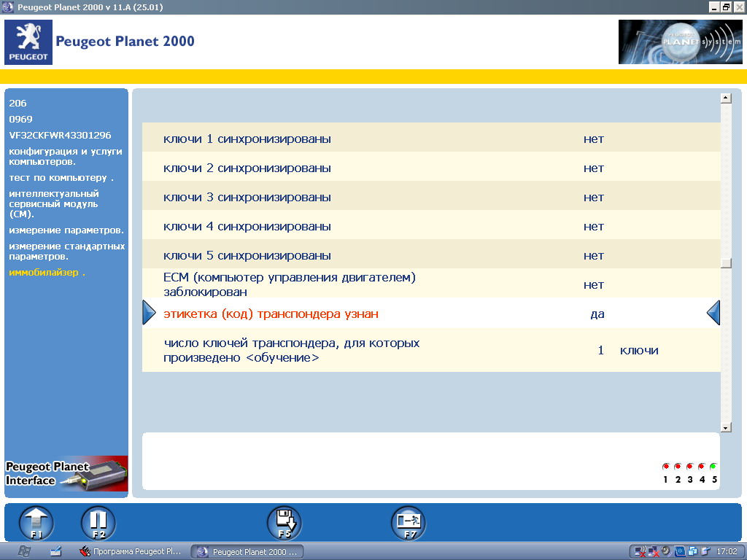Click indicator light number 2

click(x=678, y=467)
